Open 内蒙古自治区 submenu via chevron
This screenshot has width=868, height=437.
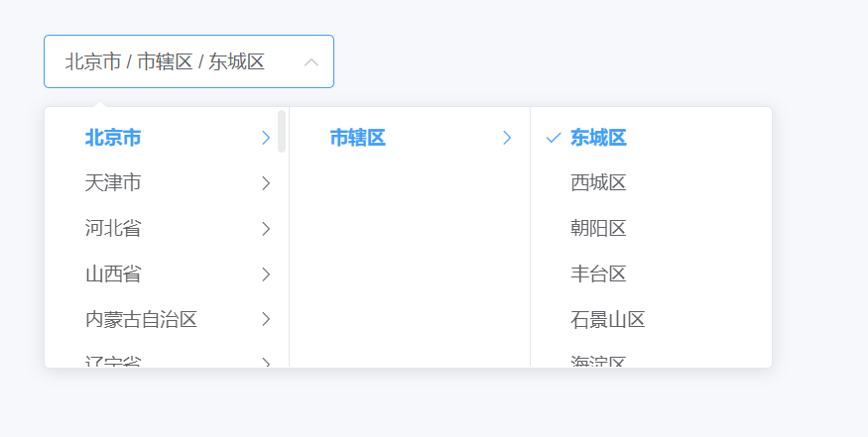pyautogui.click(x=266, y=319)
